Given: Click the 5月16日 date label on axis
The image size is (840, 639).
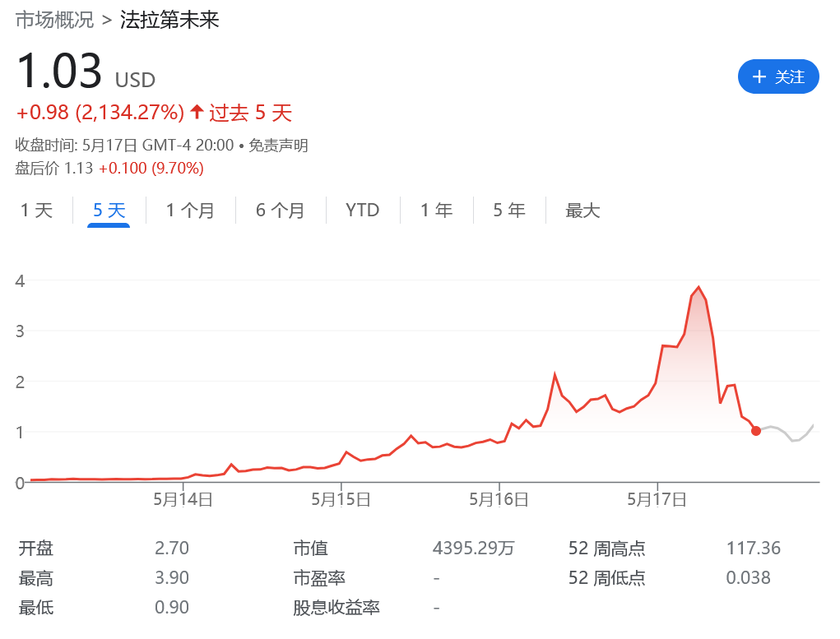Looking at the screenshot, I should pyautogui.click(x=499, y=500).
